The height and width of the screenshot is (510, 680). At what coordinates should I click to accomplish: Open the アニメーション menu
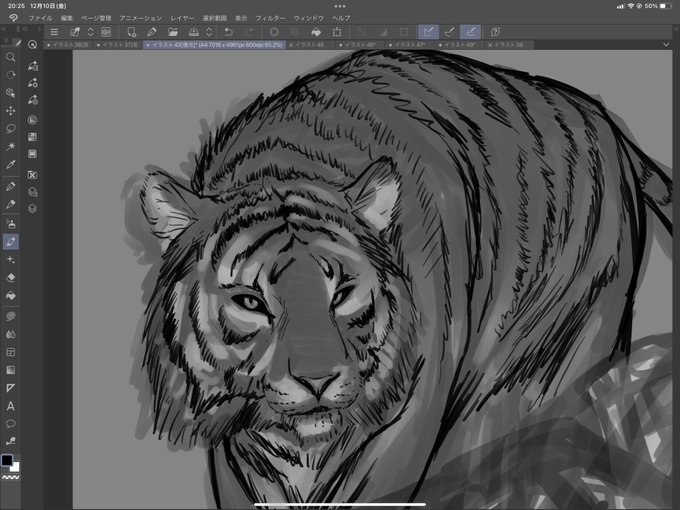pos(141,18)
